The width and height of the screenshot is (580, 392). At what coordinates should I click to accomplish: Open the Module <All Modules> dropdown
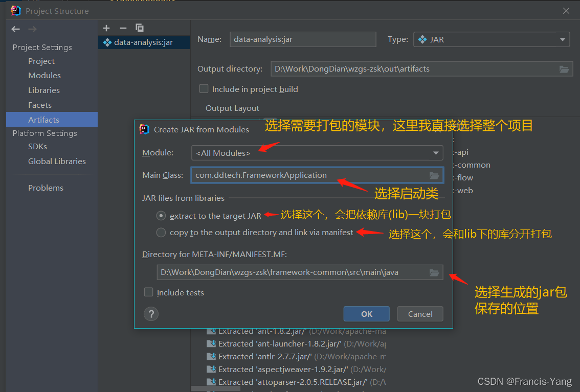coord(317,153)
